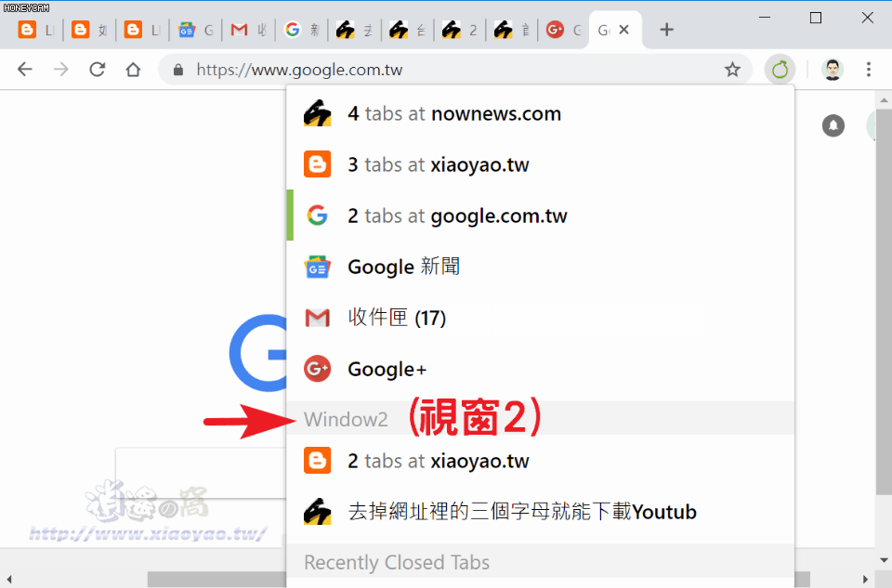
Task: Expand the 4 tabs at nownews.com group
Action: pos(541,113)
